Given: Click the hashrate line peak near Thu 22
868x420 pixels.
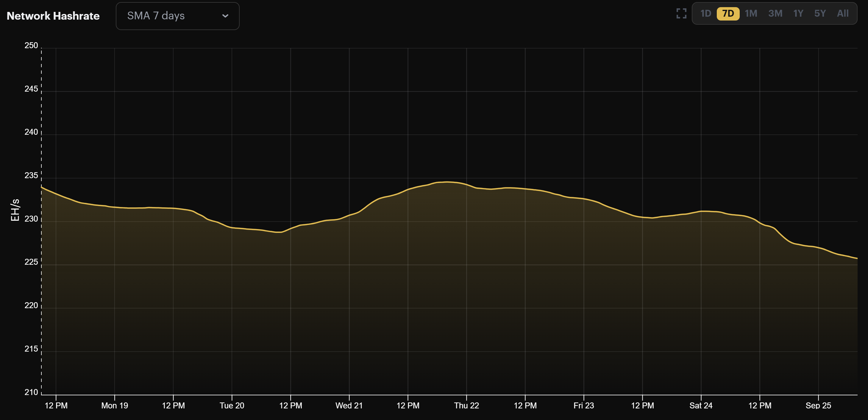Looking at the screenshot, I should click(447, 182).
